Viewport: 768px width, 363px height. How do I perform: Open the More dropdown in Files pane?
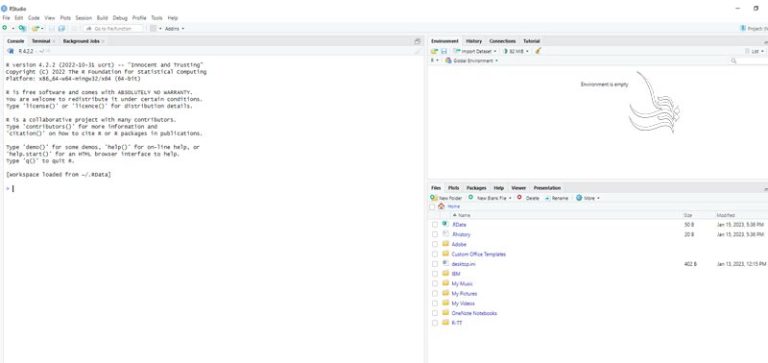(x=588, y=198)
